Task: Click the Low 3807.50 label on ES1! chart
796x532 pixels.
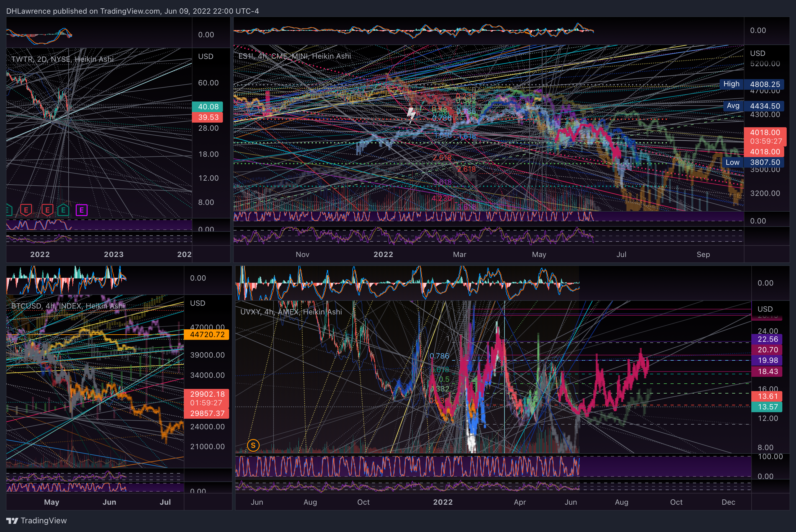Action: [753, 162]
